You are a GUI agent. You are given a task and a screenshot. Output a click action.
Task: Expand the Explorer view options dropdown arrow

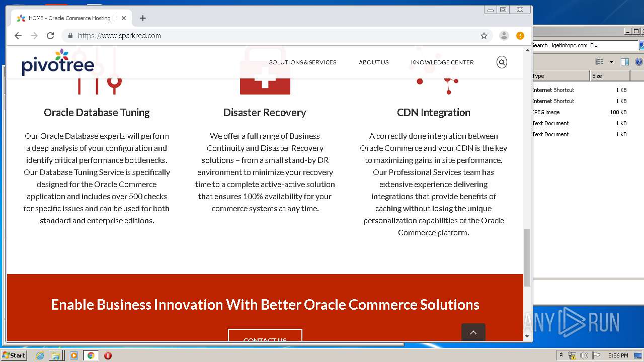click(611, 62)
